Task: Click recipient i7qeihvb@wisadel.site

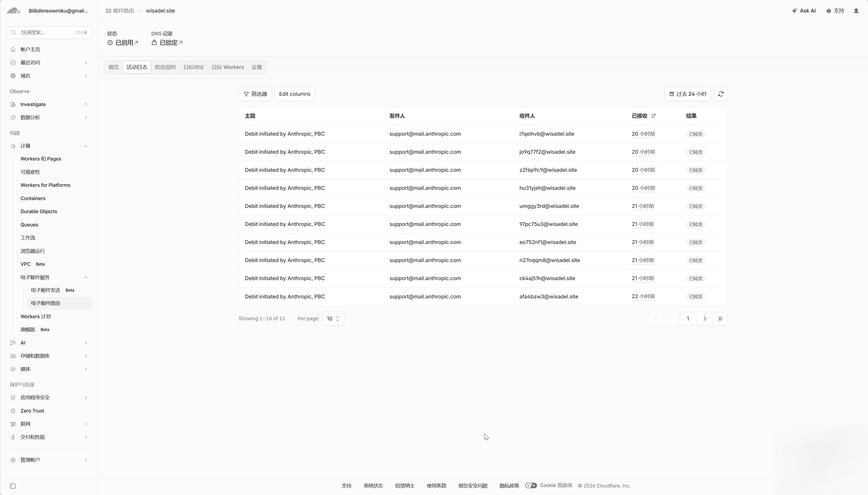Action: [547, 134]
